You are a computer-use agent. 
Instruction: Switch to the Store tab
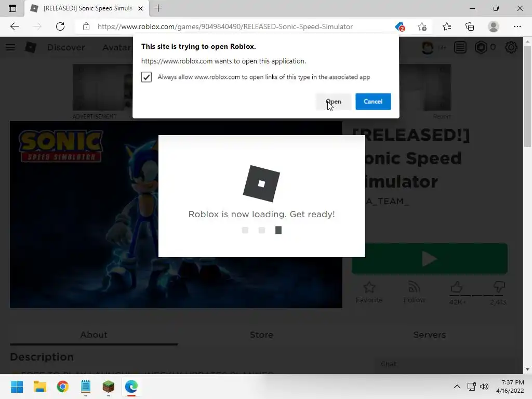click(261, 335)
